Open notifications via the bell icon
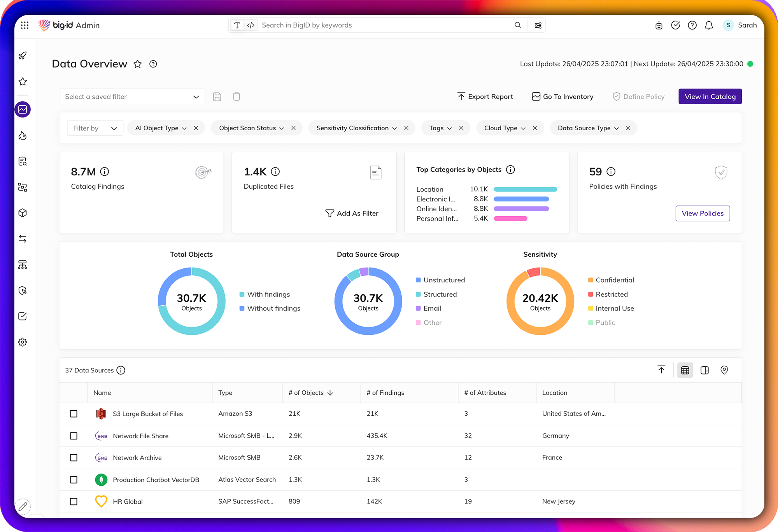 (709, 25)
